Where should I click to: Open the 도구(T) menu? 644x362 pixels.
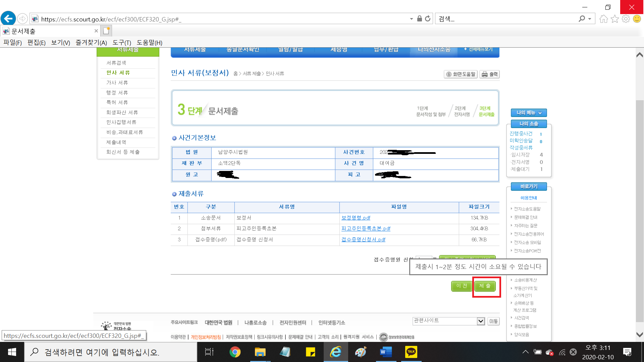pos(121,43)
